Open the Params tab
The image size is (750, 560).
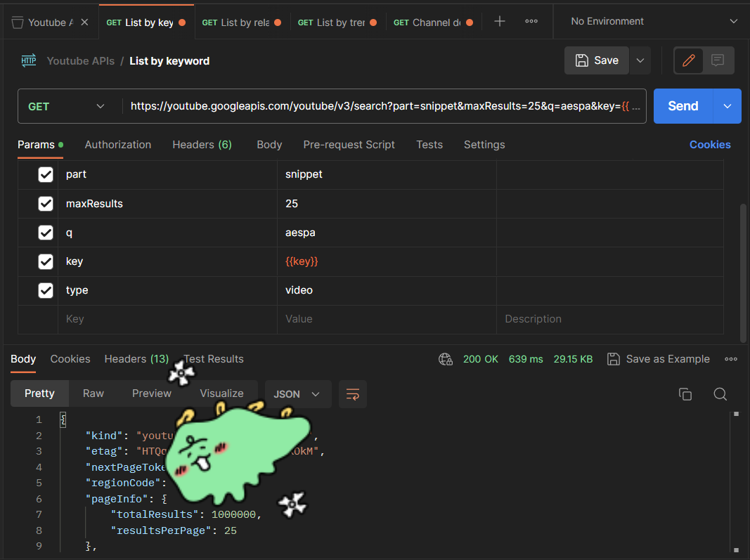pyautogui.click(x=40, y=145)
